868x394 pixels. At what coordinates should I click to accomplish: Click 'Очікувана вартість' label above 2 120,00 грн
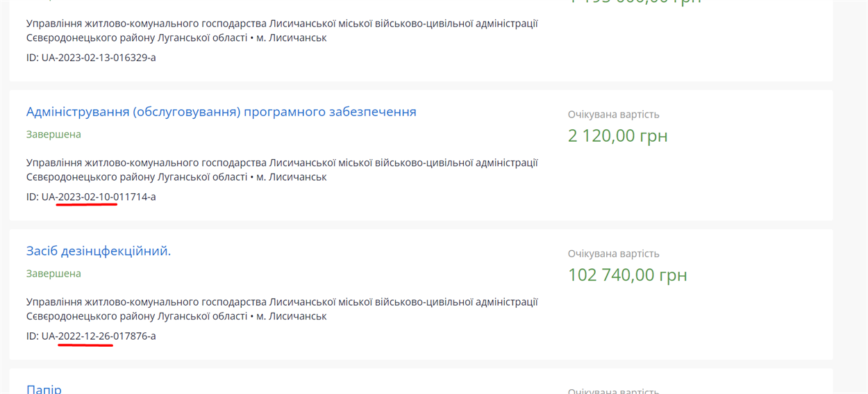pos(613,114)
